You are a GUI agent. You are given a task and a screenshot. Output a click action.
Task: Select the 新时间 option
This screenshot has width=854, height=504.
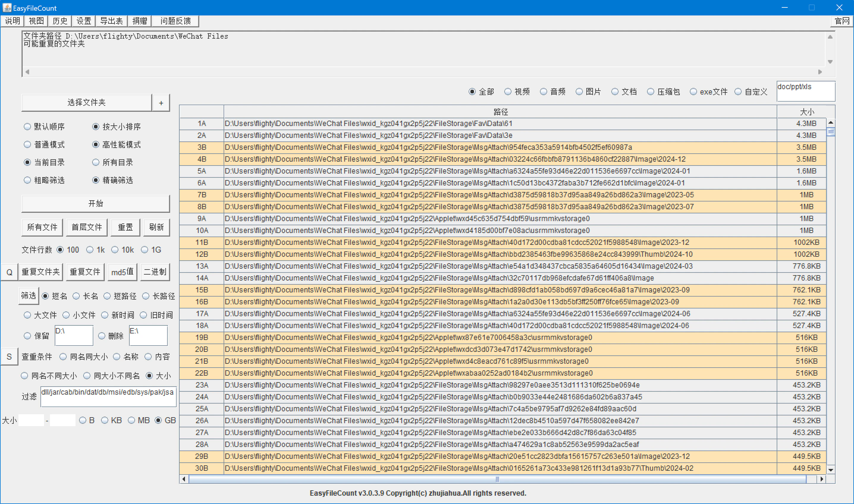118,315
